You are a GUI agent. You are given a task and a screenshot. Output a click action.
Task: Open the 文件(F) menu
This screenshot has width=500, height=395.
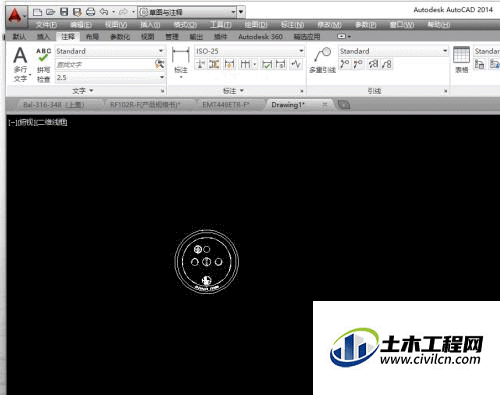pos(46,25)
